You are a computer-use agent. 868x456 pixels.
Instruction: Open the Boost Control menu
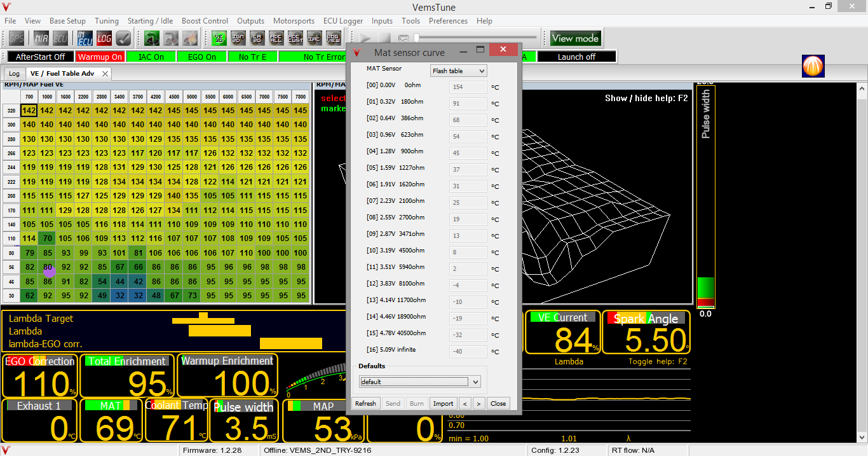[205, 21]
